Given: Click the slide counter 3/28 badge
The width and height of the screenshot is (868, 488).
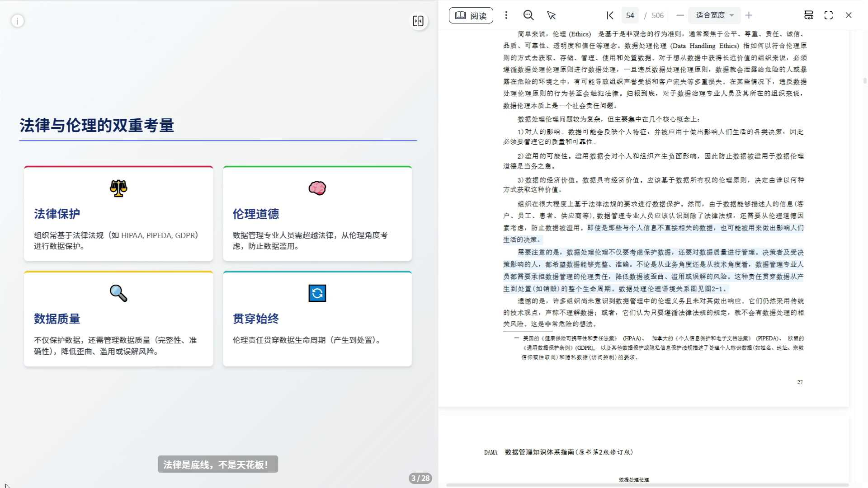Looking at the screenshot, I should click(x=420, y=478).
